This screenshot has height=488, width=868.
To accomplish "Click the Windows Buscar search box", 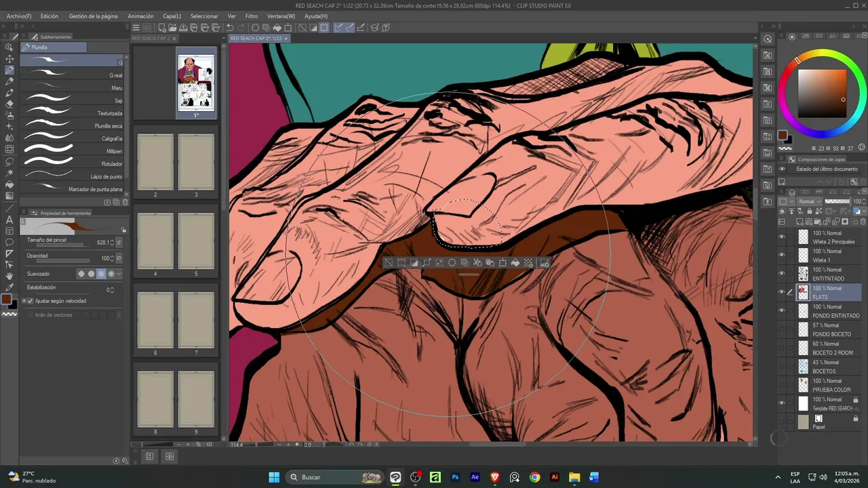I will pyautogui.click(x=334, y=477).
